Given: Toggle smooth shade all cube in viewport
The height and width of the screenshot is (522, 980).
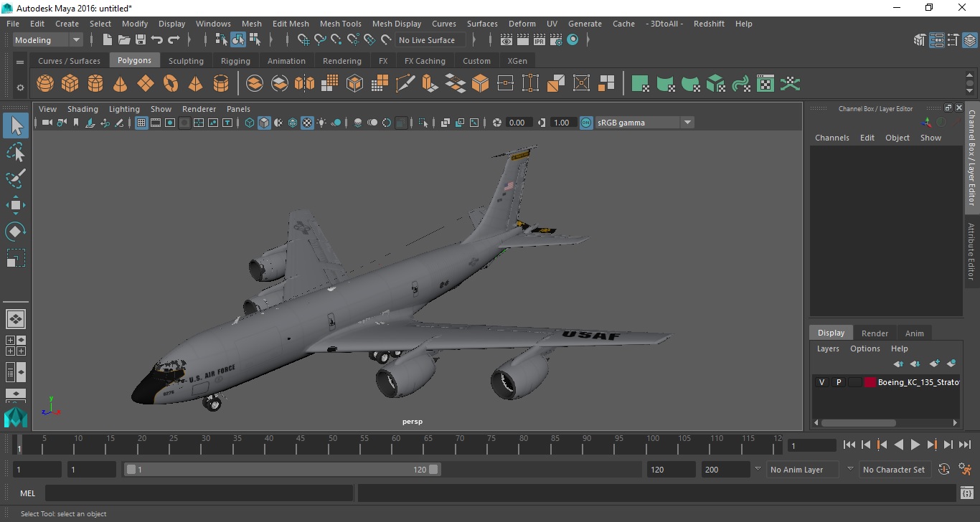Looking at the screenshot, I should pos(264,123).
